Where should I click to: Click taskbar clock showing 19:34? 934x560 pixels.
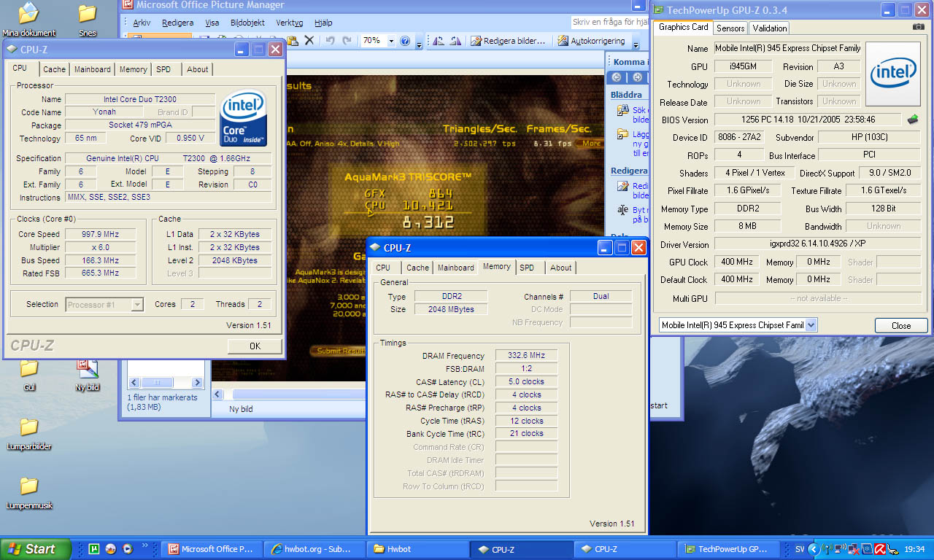pos(914,549)
